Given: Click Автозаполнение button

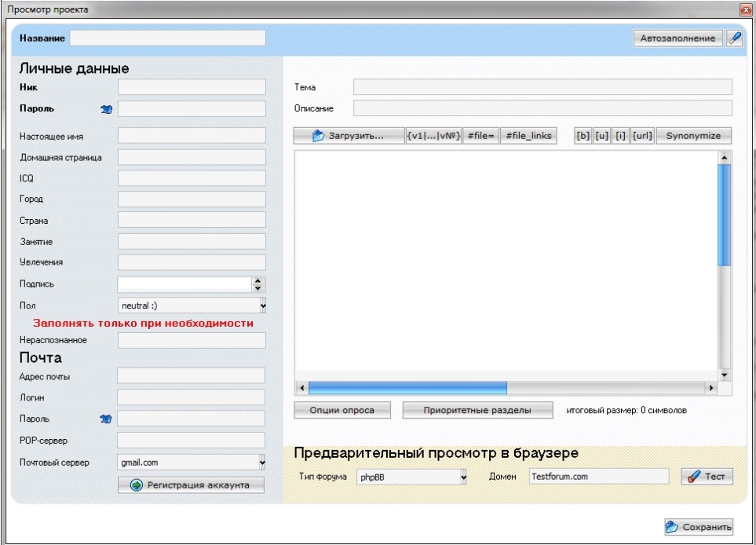Looking at the screenshot, I should pyautogui.click(x=678, y=38).
